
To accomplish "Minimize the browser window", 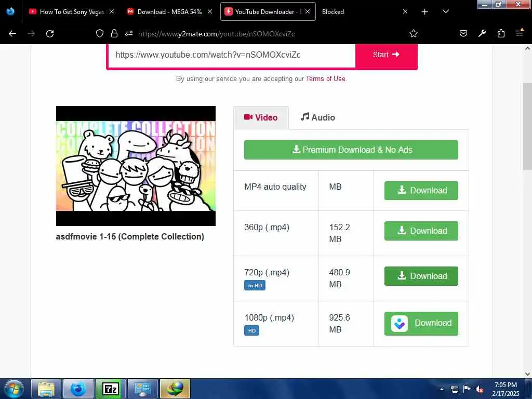I will [485, 4].
